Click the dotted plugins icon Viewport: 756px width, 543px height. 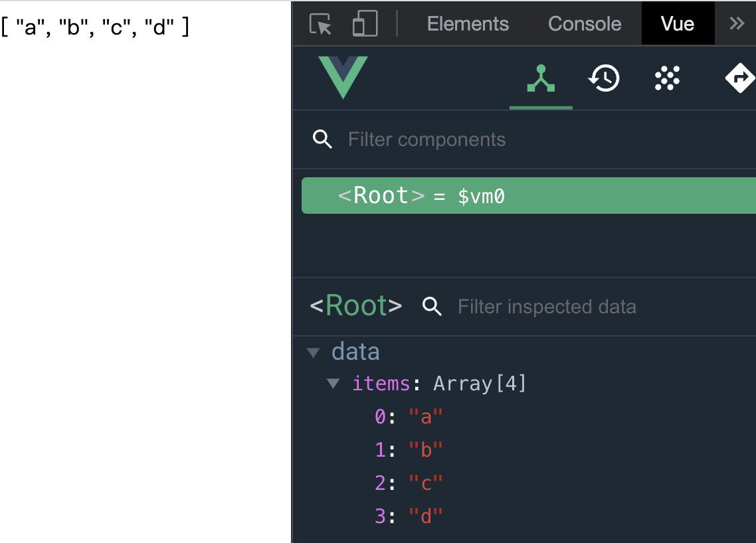coord(667,78)
